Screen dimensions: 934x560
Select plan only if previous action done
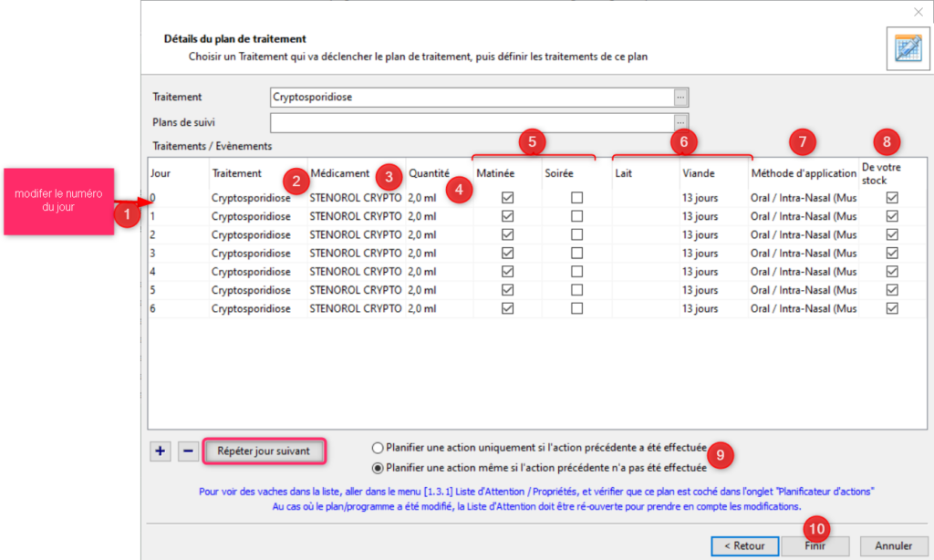(x=379, y=448)
